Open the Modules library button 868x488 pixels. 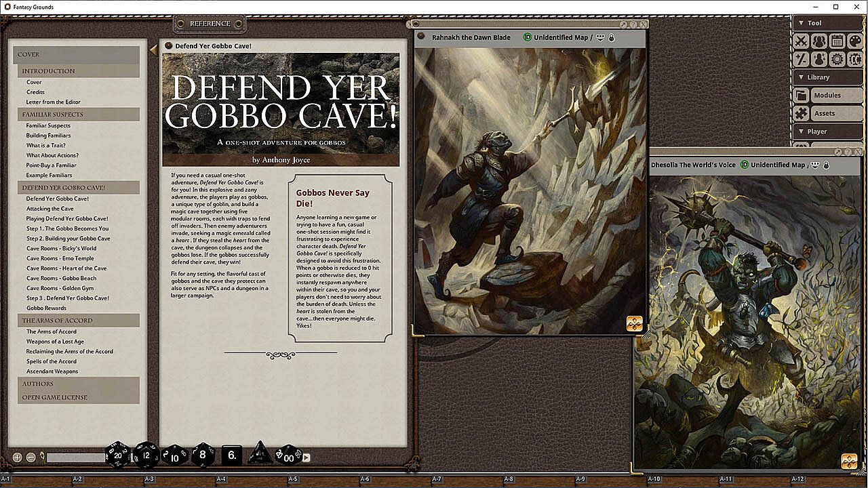coord(836,96)
